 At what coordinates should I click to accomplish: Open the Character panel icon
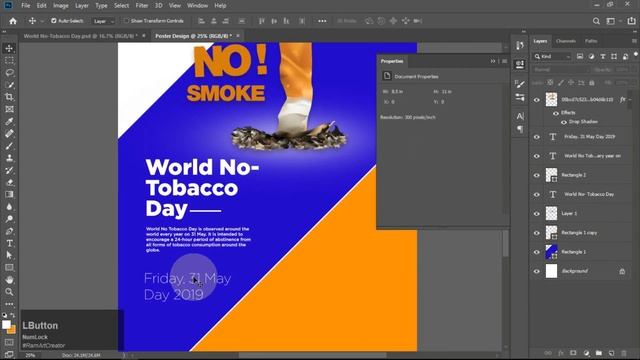coord(520,116)
